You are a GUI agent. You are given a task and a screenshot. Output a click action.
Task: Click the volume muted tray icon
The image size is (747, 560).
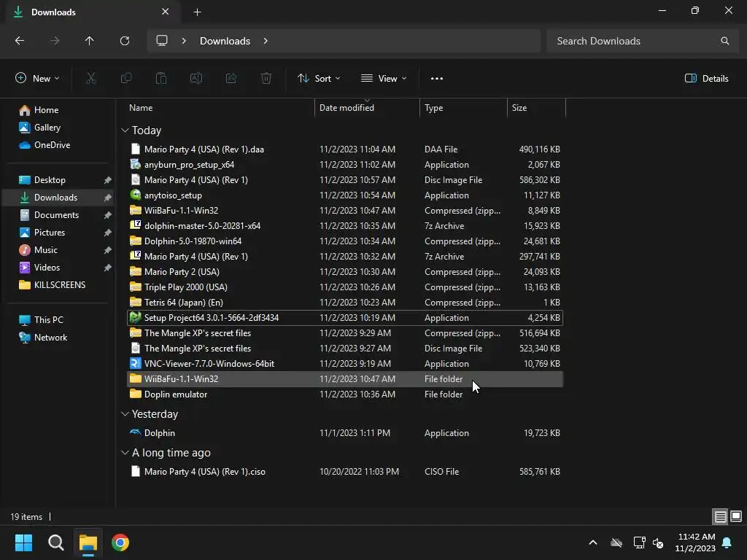(658, 542)
